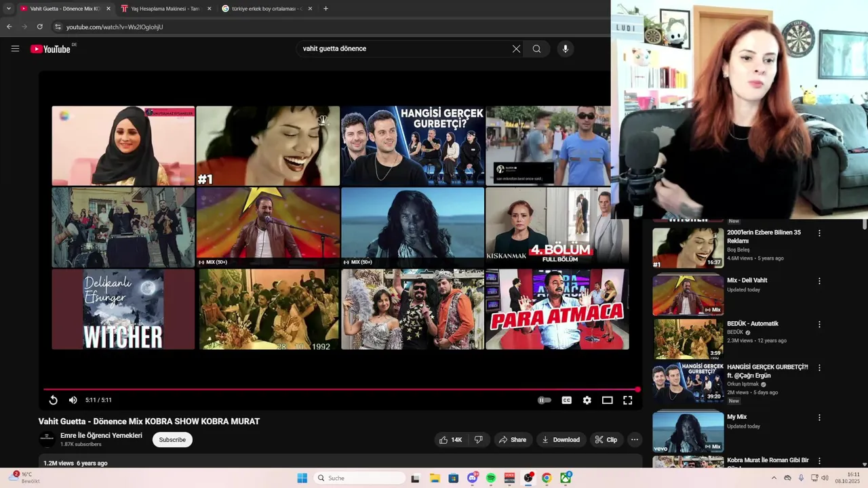Screen dimensions: 868x488
Task: Open the player settings gear
Action: click(587, 400)
